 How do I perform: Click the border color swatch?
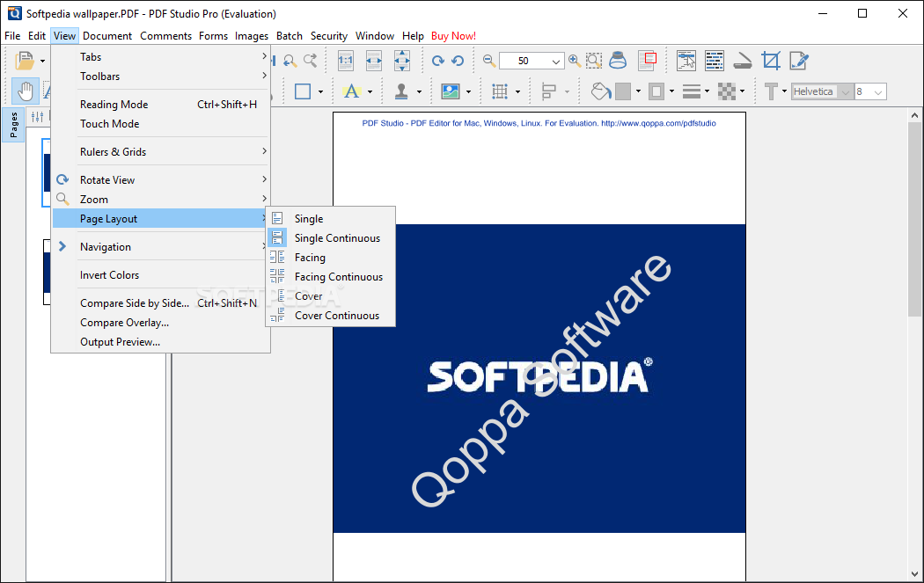[x=656, y=91]
